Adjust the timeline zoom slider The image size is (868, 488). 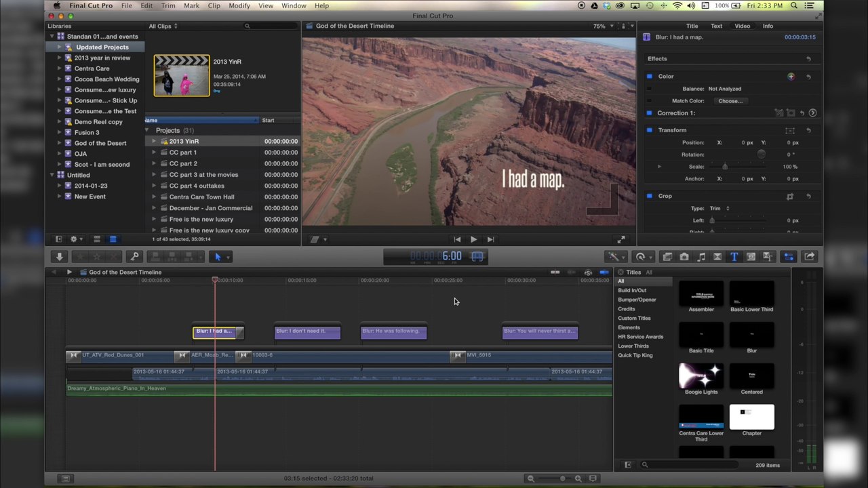pos(562,479)
